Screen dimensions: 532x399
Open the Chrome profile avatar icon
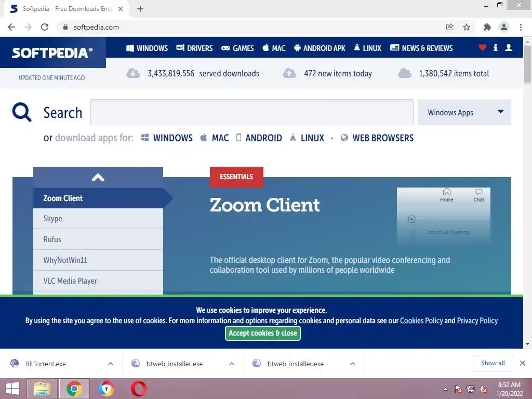tap(504, 27)
